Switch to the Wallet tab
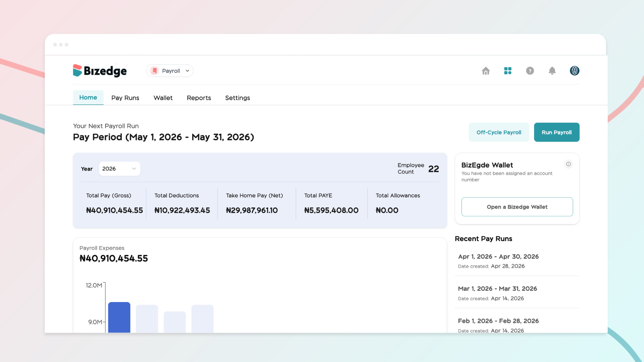The height and width of the screenshot is (362, 644). (x=163, y=98)
